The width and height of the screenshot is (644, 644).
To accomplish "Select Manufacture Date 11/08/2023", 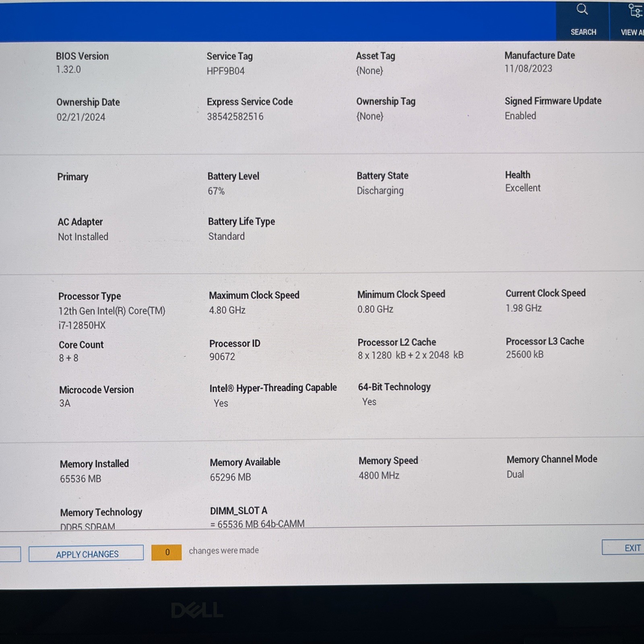I will click(x=528, y=69).
